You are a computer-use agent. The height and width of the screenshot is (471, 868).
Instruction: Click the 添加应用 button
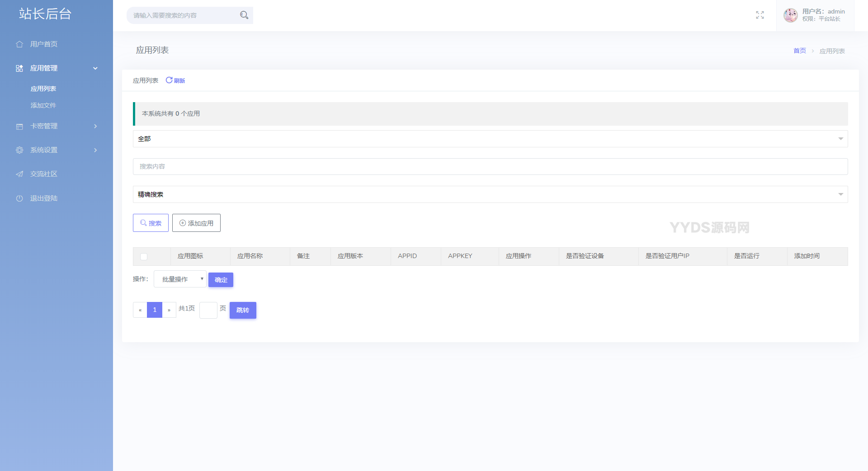[196, 223]
